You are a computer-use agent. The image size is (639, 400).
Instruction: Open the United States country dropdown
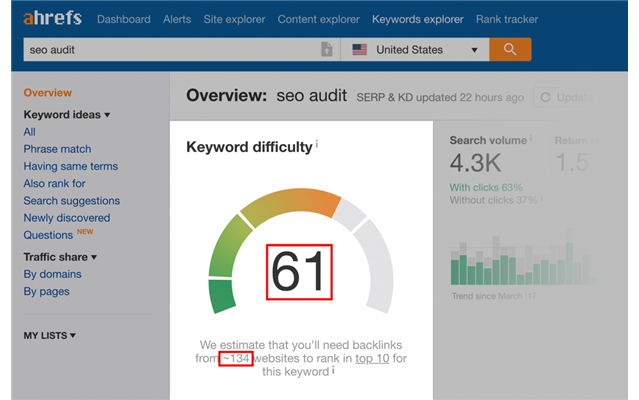[x=412, y=50]
